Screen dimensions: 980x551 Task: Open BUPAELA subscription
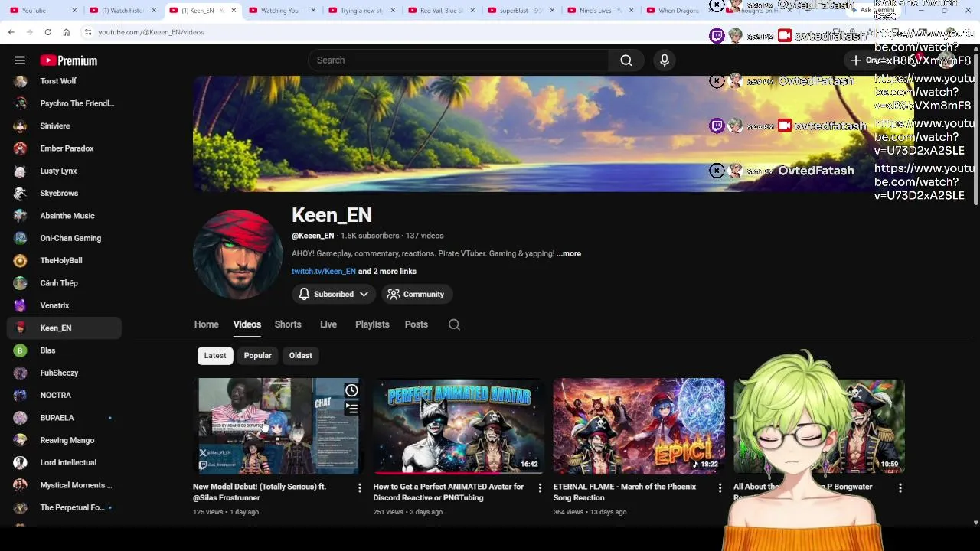pos(64,418)
